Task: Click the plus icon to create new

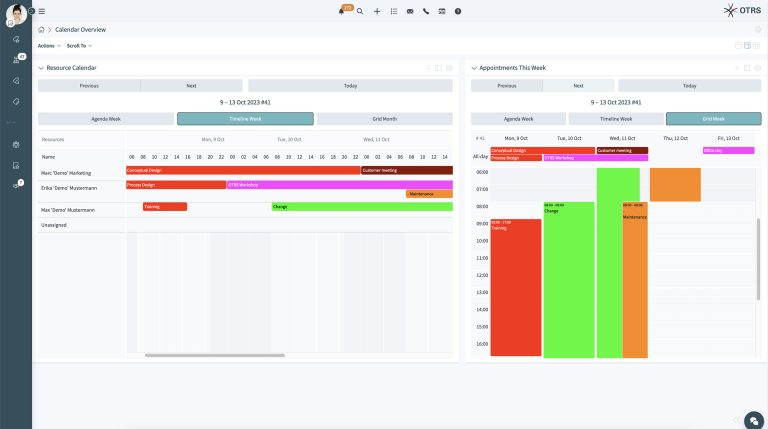Action: (376, 11)
